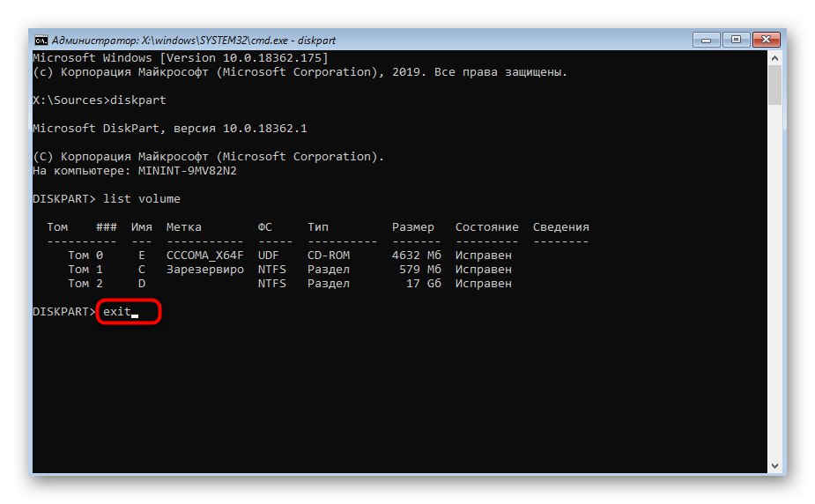This screenshot has height=504, width=815.
Task: Minimize the command prompt window
Action: click(x=705, y=40)
